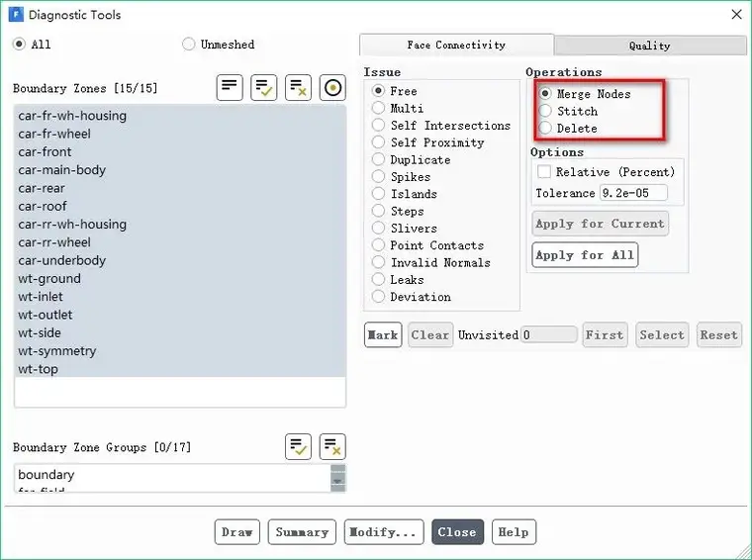
Task: Choose the Point Contacts issue
Action: [x=378, y=245]
